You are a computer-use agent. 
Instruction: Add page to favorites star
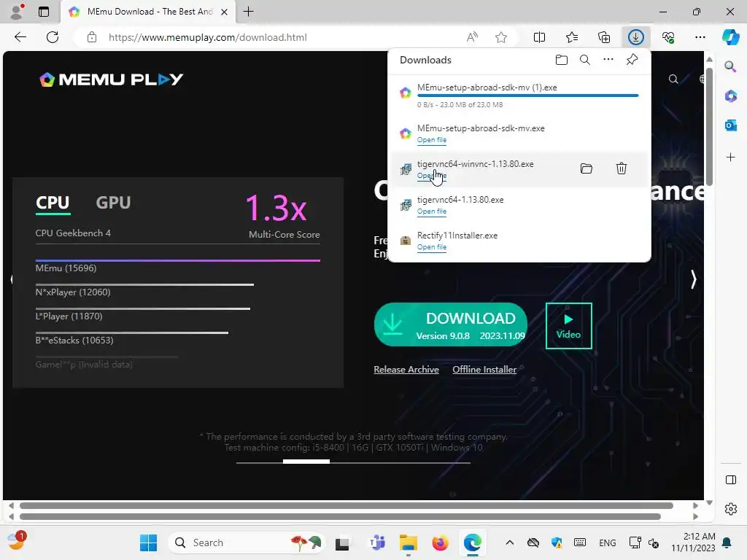[x=500, y=37]
